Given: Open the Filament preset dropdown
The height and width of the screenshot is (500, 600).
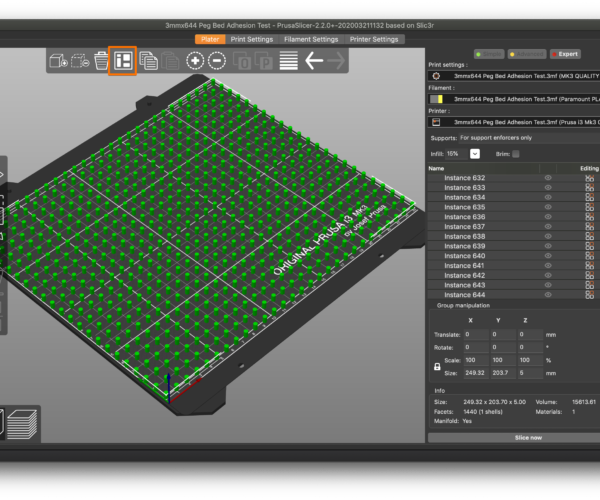Looking at the screenshot, I should (x=514, y=99).
